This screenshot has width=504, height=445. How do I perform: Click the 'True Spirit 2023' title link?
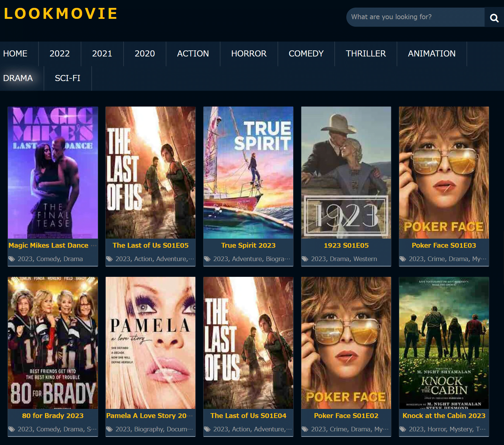[248, 245]
